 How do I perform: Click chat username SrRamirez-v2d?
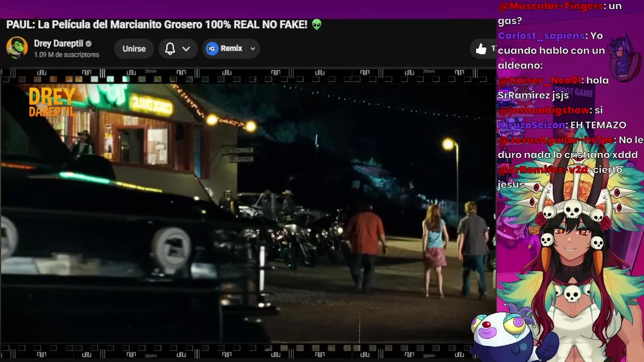pyautogui.click(x=543, y=170)
